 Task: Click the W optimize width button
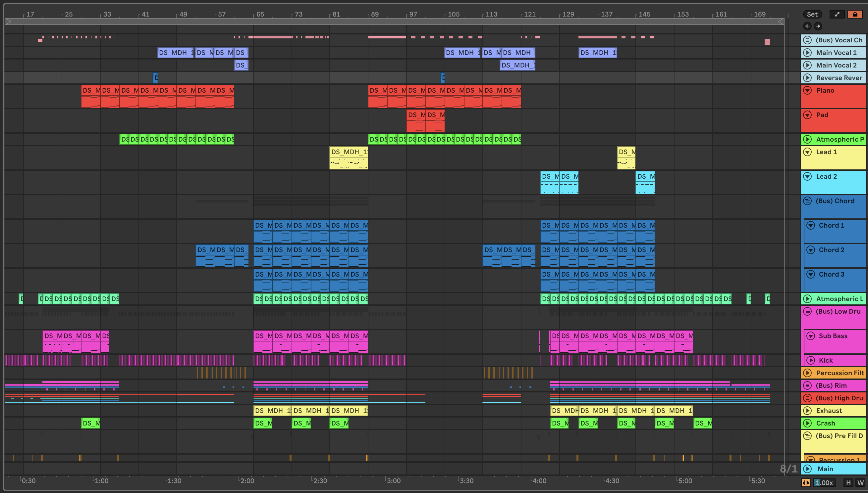[860, 483]
